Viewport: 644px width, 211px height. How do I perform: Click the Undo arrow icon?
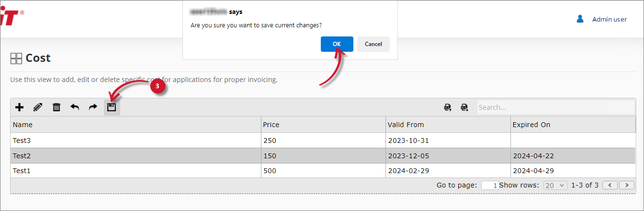[75, 107]
